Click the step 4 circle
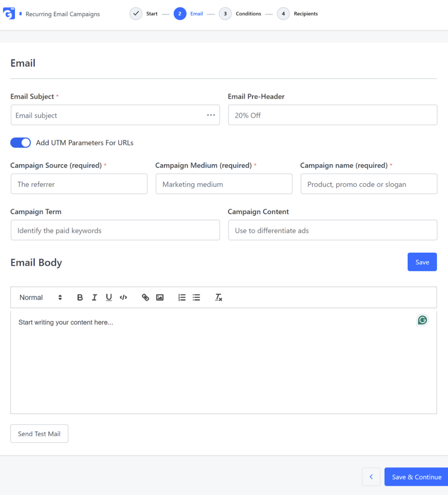 point(283,14)
